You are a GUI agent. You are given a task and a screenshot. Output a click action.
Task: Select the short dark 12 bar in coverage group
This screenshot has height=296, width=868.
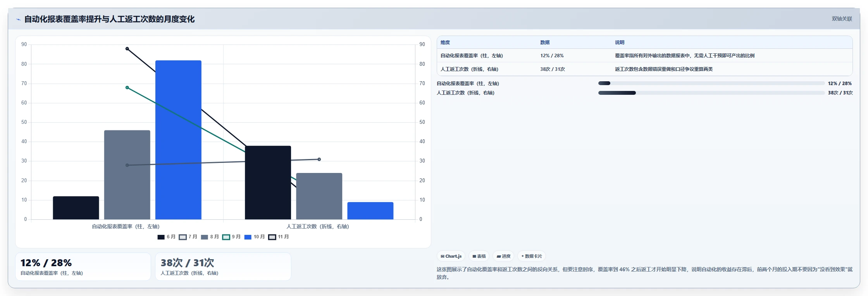76,208
